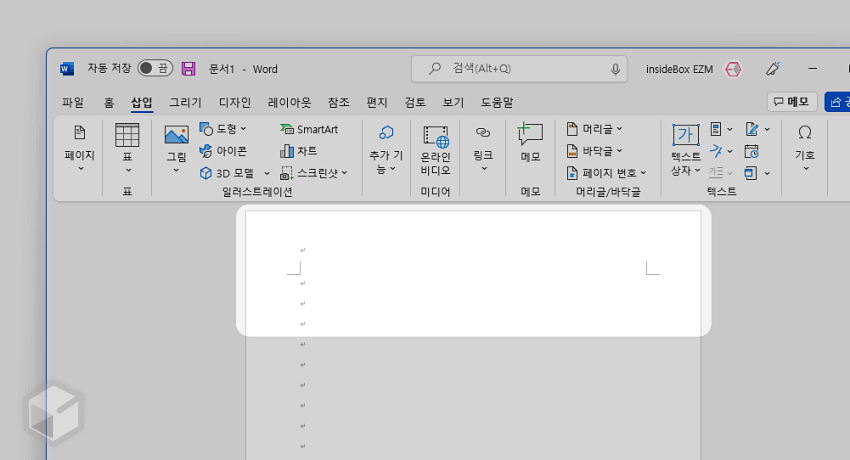Open the 도형 shapes dropdown

(x=223, y=129)
